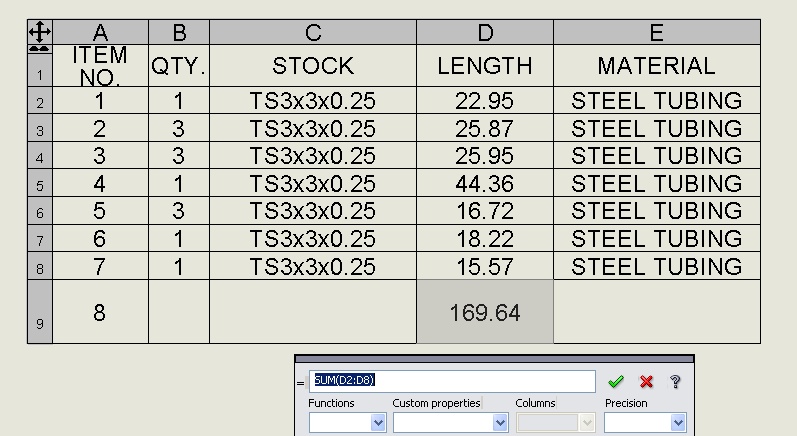
Task: Select row header 5
Action: coord(40,183)
